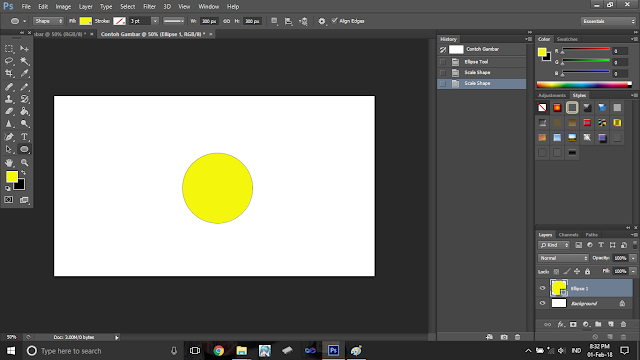Select the Eyedropper tool
Screen dimensions: 640x360
24,73
